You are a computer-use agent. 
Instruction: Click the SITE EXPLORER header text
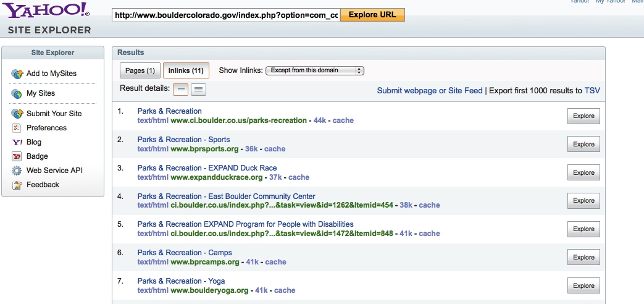click(x=49, y=30)
